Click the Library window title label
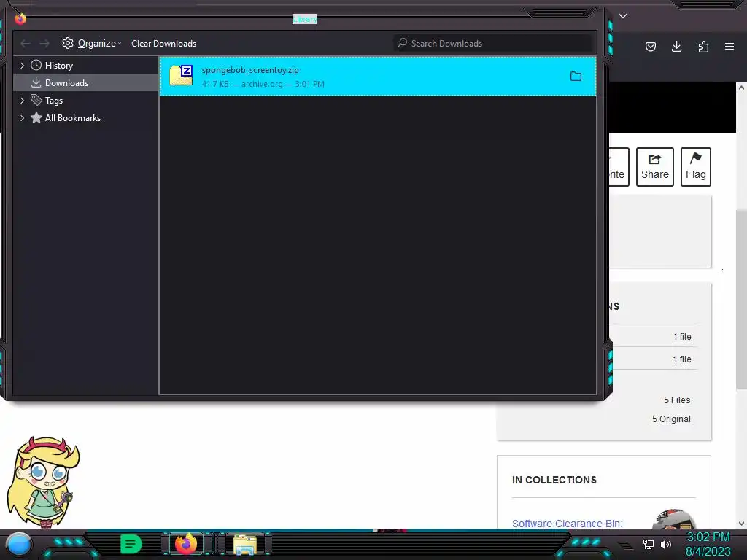 pos(305,19)
